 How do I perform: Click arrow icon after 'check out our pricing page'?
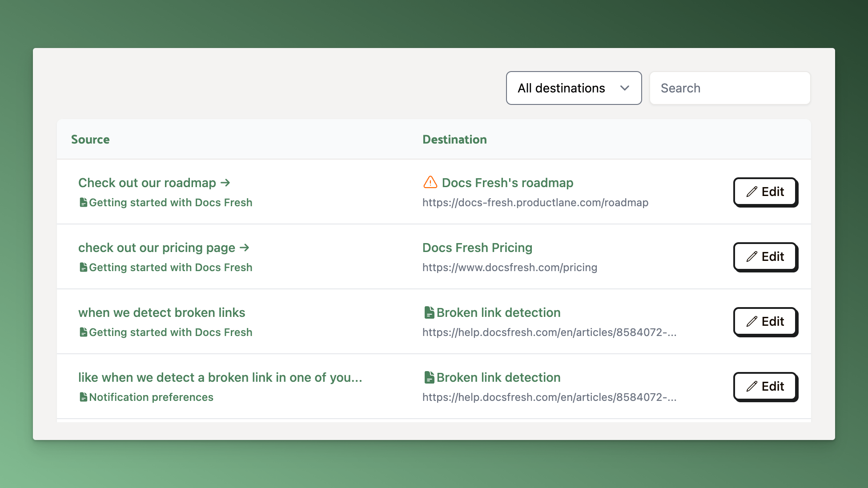pos(244,248)
